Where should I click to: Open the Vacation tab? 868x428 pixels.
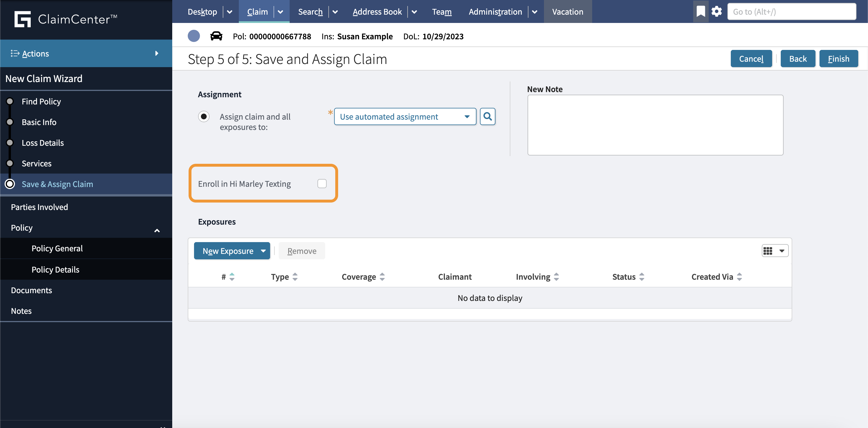tap(567, 11)
